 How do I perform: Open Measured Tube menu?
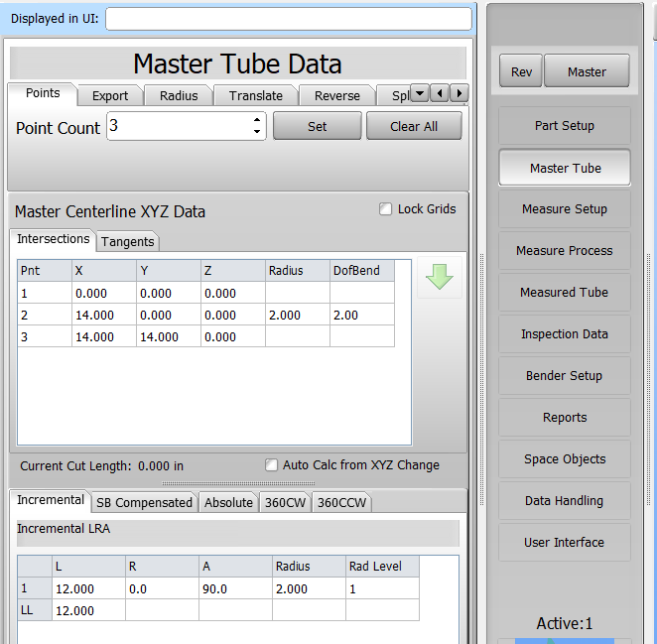pyautogui.click(x=565, y=292)
